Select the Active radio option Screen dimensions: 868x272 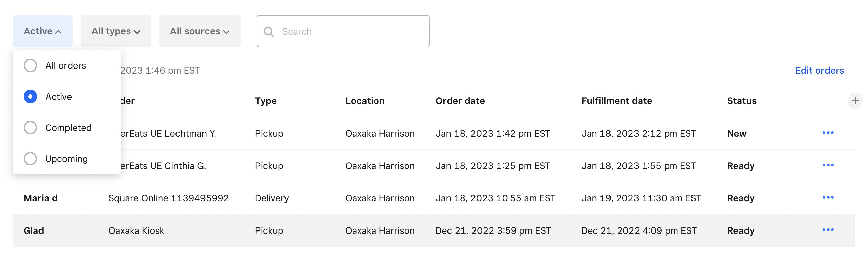[x=30, y=97]
